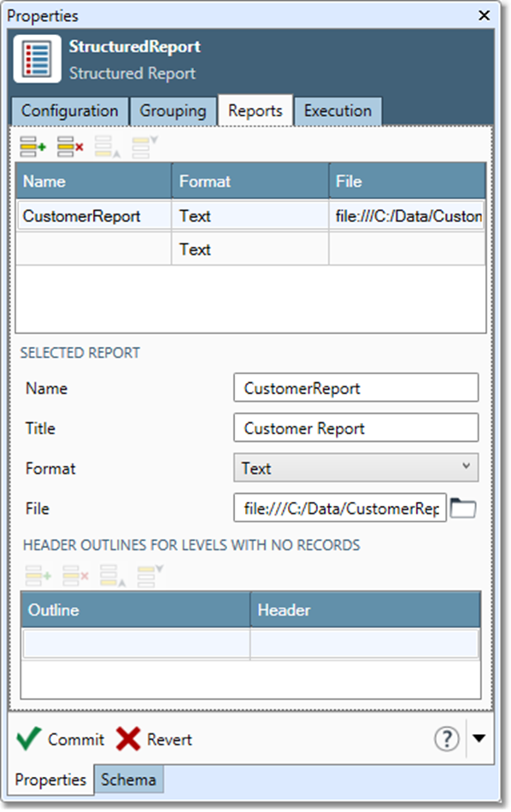Open the Format dropdown showing Text
This screenshot has height=812, width=511.
tap(356, 468)
